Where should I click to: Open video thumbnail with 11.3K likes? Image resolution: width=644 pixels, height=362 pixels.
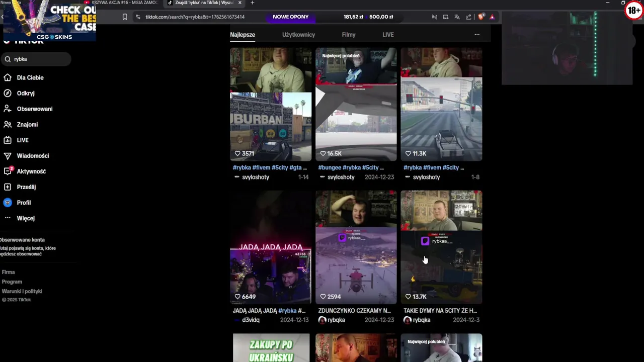pyautogui.click(x=441, y=104)
